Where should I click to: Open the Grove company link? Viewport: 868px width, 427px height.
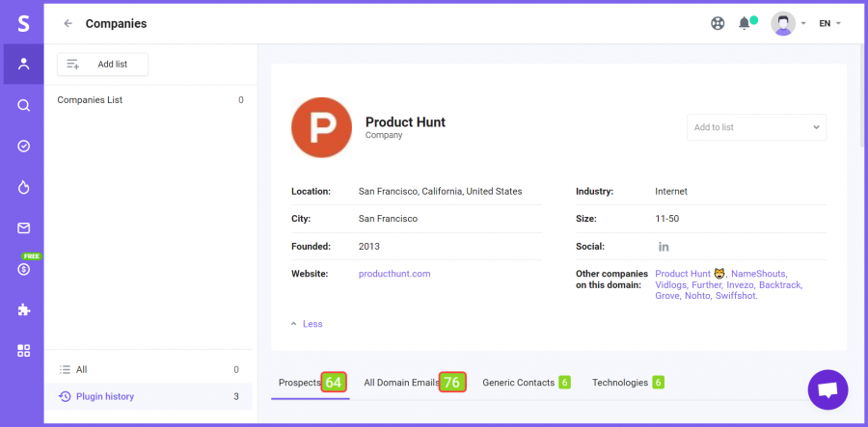668,296
